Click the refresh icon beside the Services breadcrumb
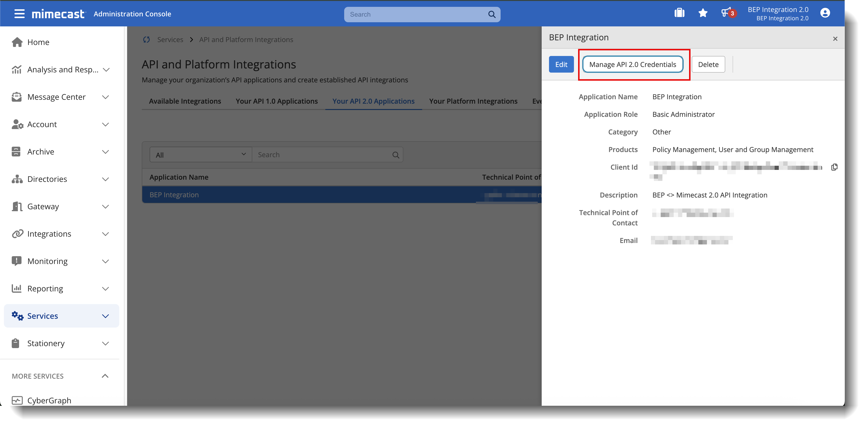868x429 pixels. [146, 39]
